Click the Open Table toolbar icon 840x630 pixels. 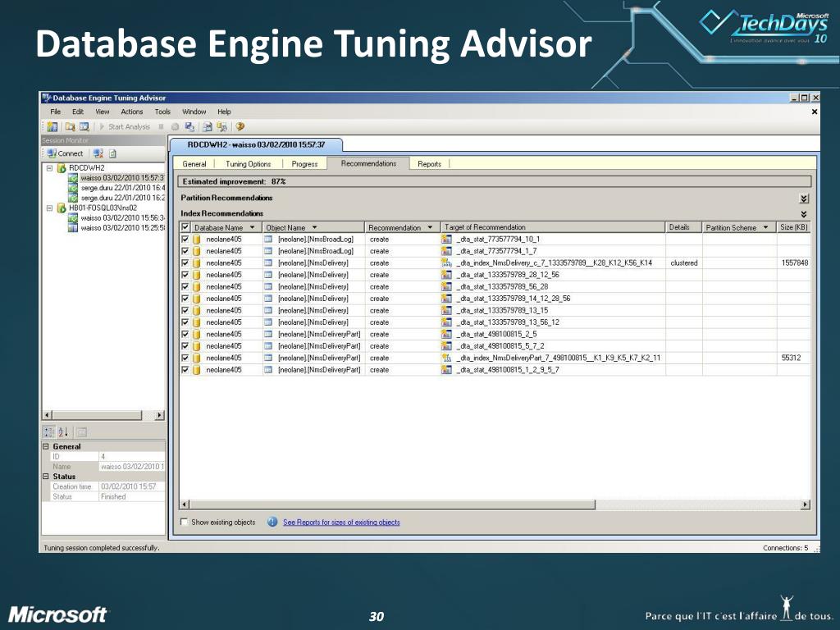click(x=84, y=127)
